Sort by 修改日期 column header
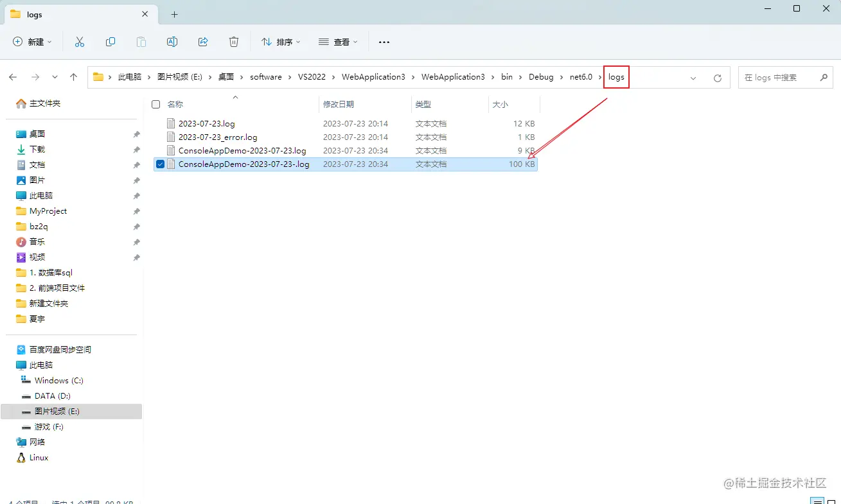 (x=338, y=104)
